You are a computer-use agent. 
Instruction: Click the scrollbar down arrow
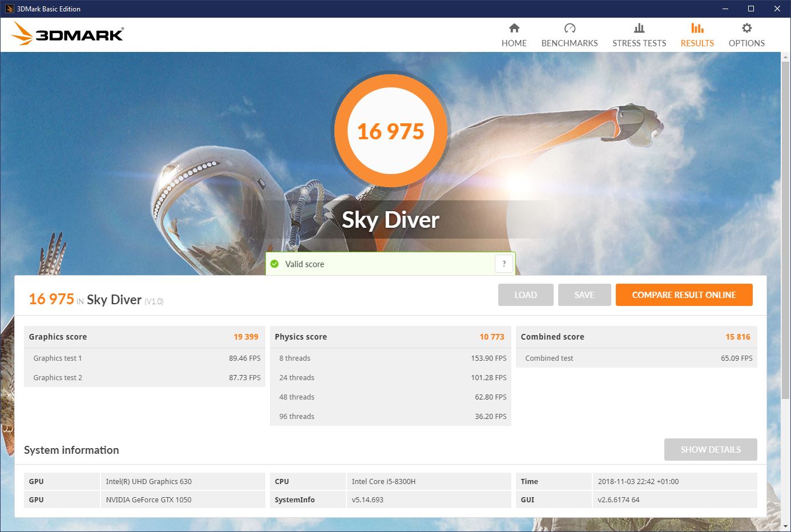(x=785, y=526)
